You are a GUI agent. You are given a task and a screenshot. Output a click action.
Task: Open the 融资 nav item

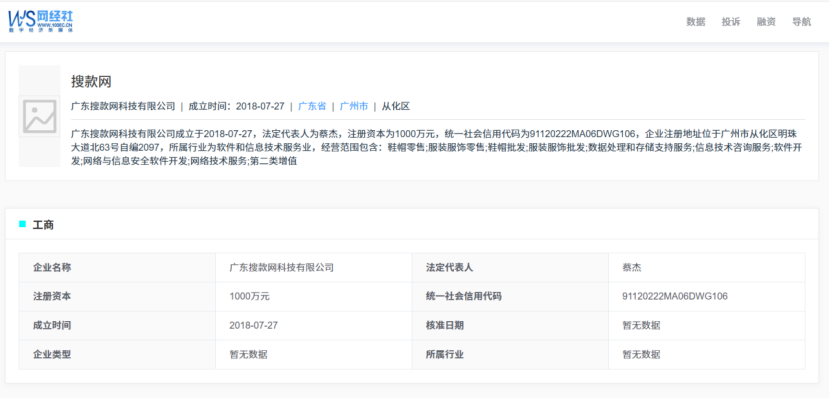point(766,22)
